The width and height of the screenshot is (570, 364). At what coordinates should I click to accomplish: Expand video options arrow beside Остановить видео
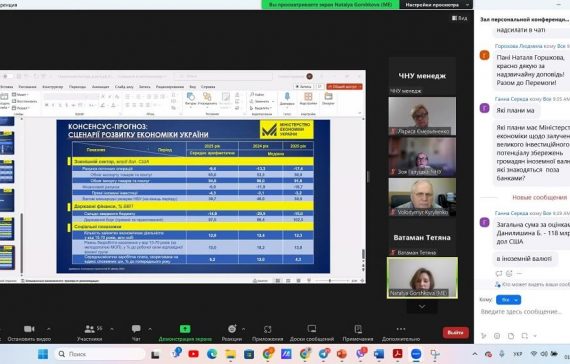point(48,329)
